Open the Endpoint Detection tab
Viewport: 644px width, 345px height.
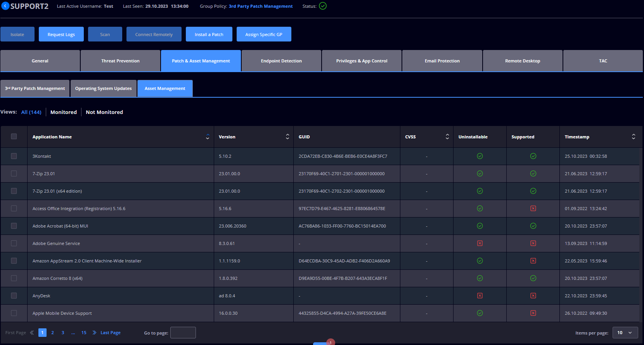click(x=281, y=61)
